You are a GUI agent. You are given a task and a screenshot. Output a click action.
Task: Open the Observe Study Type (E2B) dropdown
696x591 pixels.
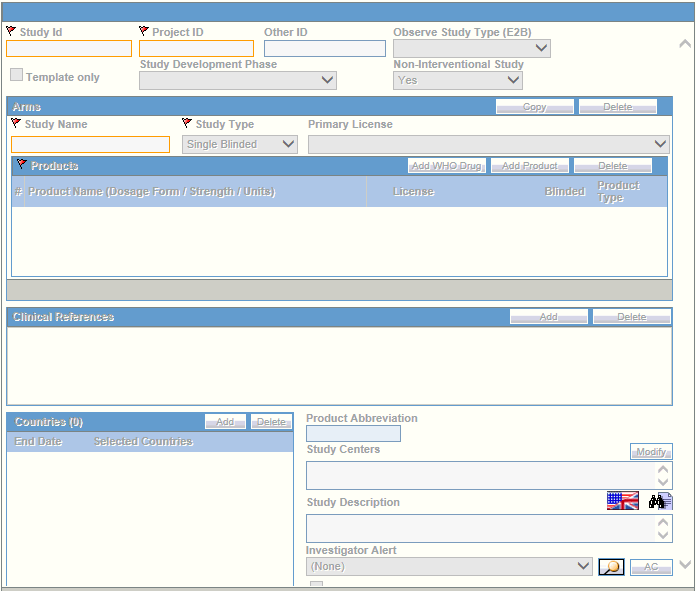[472, 48]
